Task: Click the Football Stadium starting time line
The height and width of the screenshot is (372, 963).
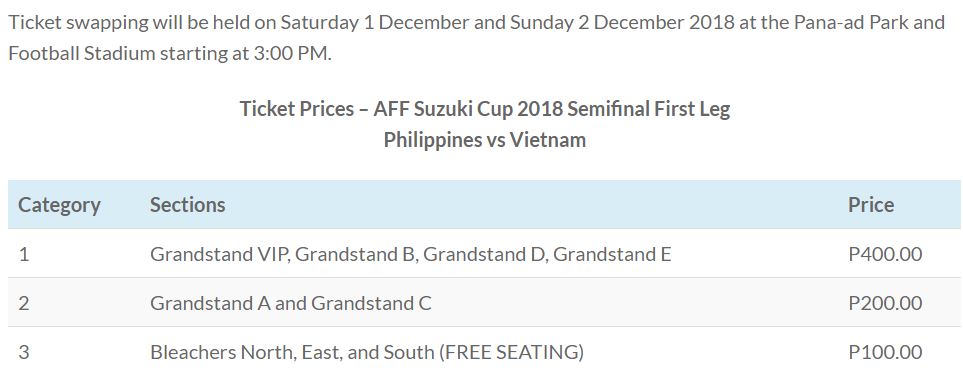Action: [170, 53]
